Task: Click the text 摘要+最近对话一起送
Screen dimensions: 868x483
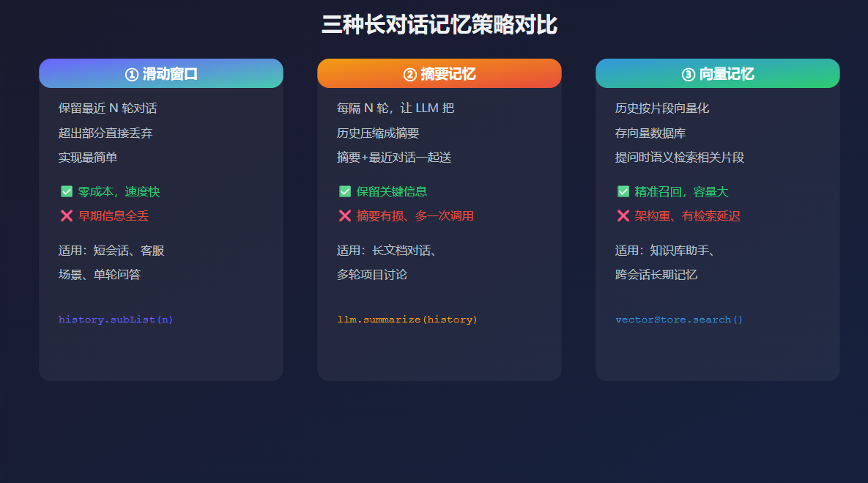Action: [x=394, y=158]
